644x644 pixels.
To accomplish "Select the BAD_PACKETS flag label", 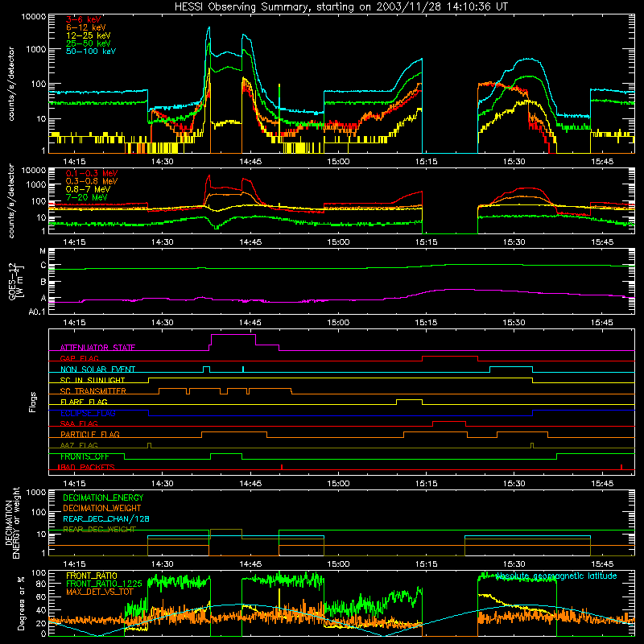I will (x=87, y=467).
